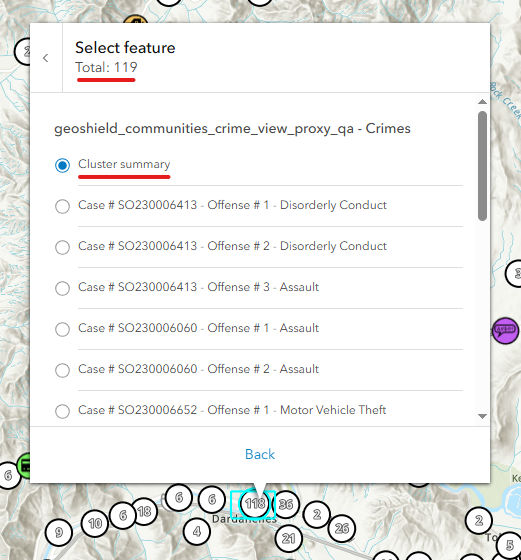Click the purple speech-bubble crime marker

pyautogui.click(x=505, y=330)
